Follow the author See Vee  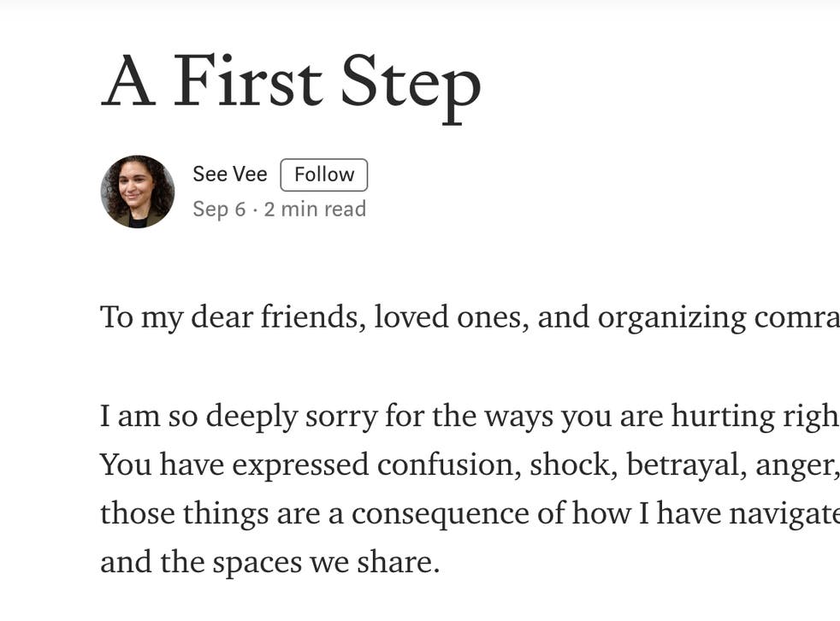point(324,174)
